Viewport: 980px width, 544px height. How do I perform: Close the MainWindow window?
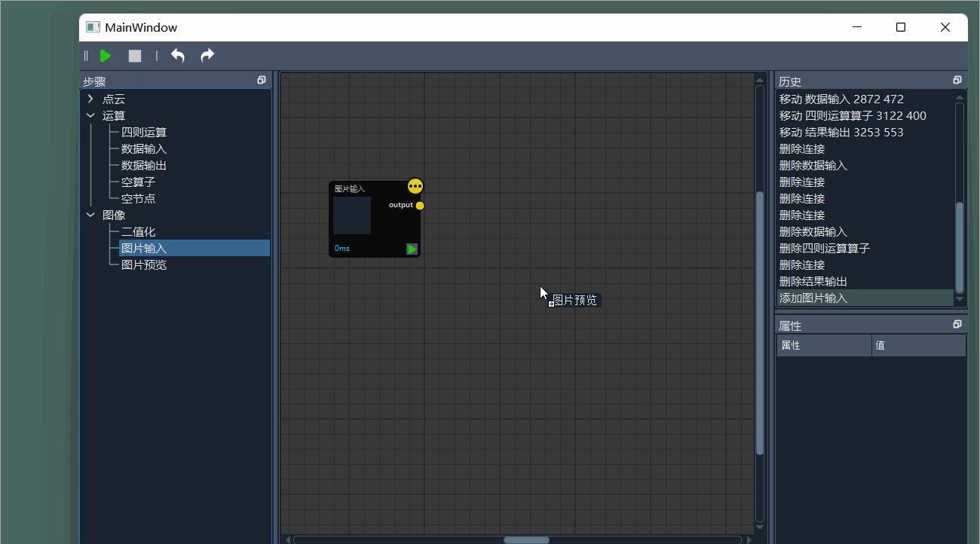click(945, 27)
